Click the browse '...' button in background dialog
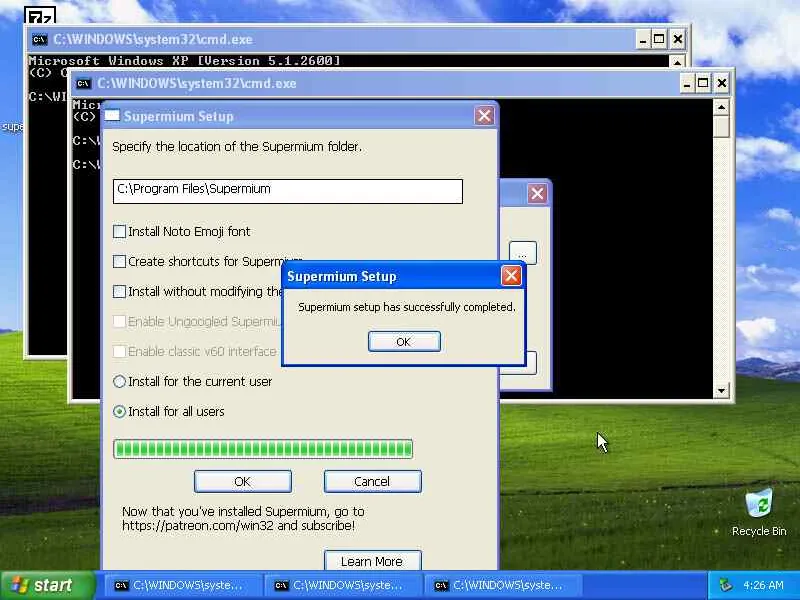Image resolution: width=800 pixels, height=600 pixels. [x=522, y=253]
